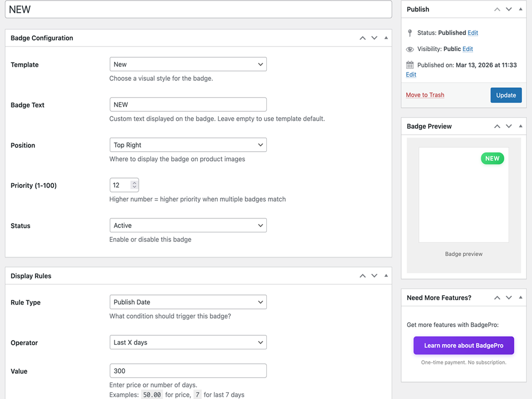Open the Position dropdown showing Top Right
The height and width of the screenshot is (399, 532).
188,145
